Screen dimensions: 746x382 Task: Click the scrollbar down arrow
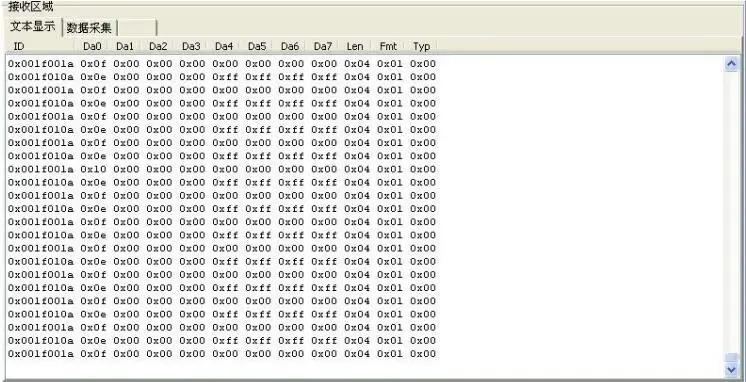tap(731, 369)
